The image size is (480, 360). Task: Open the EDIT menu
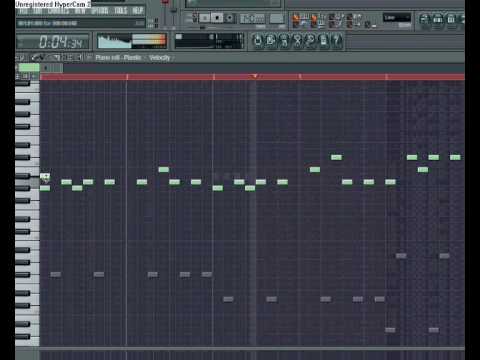[38, 11]
